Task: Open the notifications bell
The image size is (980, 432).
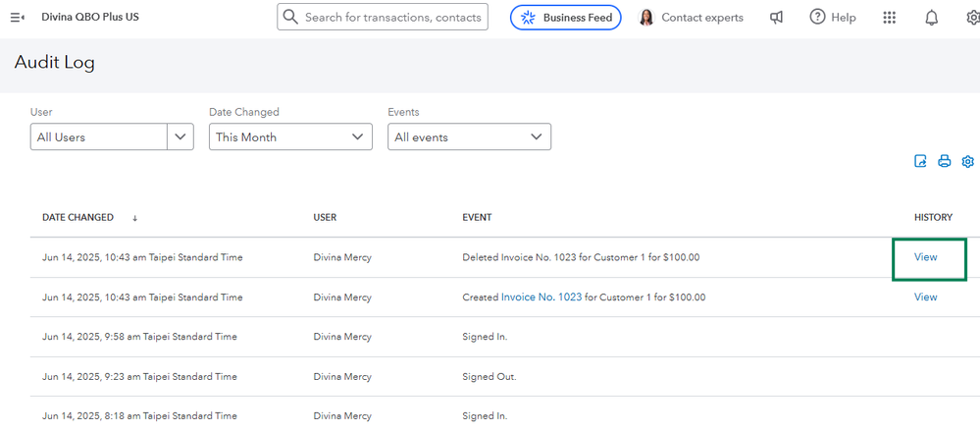Action: click(931, 18)
